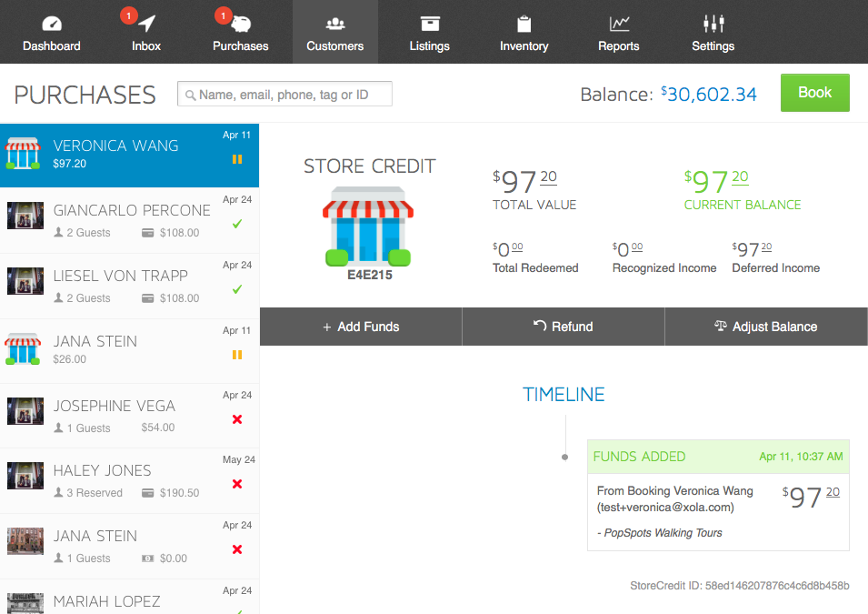Click Giancarlo Percone's credit card icon
This screenshot has height=614, width=868.
click(148, 233)
